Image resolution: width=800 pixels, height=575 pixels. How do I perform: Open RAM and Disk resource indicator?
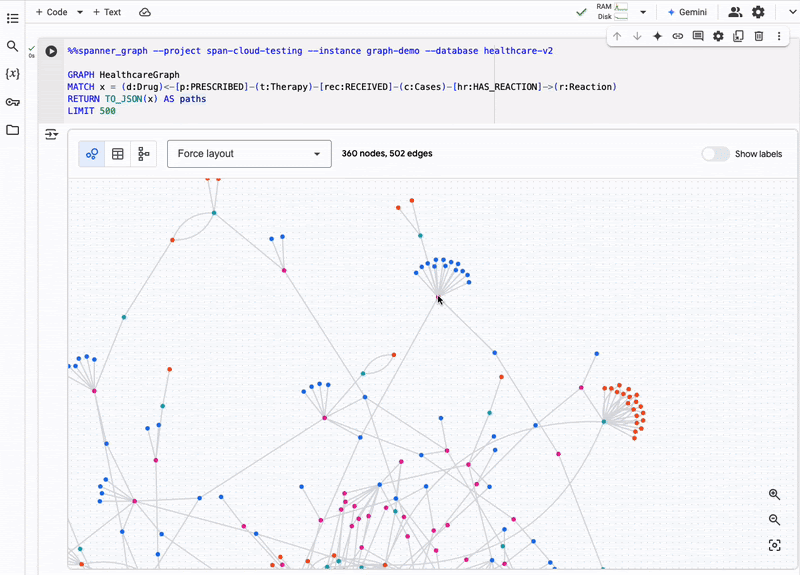tap(612, 12)
